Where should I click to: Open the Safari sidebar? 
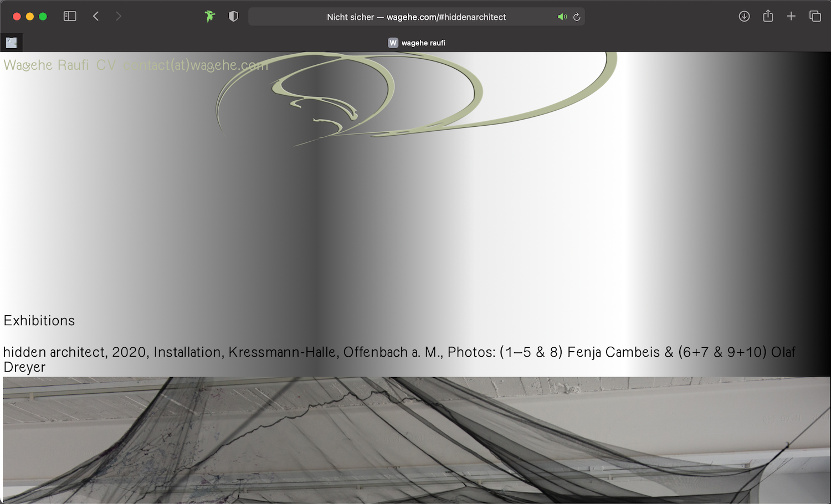tap(70, 16)
